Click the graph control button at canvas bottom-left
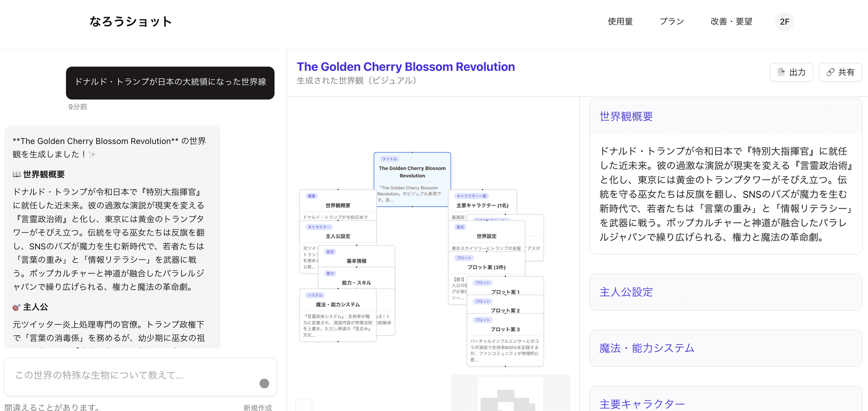The height and width of the screenshot is (411, 868). [304, 405]
